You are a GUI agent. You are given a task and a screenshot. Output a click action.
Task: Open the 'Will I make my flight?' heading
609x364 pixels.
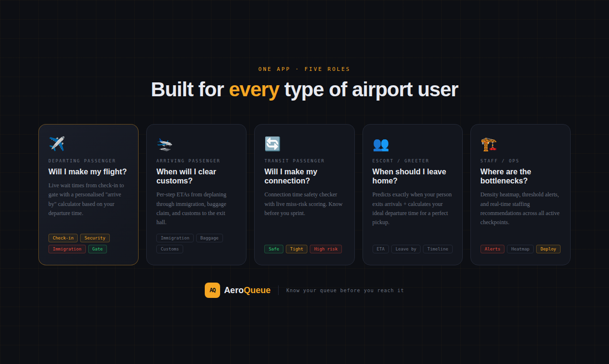click(88, 171)
